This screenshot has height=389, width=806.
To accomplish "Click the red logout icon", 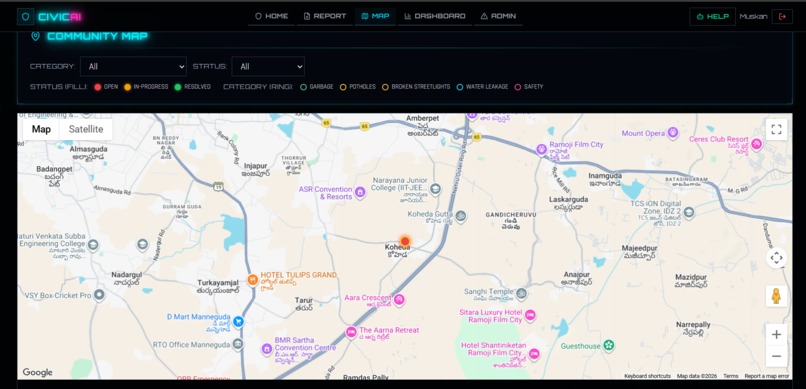I will pos(782,16).
